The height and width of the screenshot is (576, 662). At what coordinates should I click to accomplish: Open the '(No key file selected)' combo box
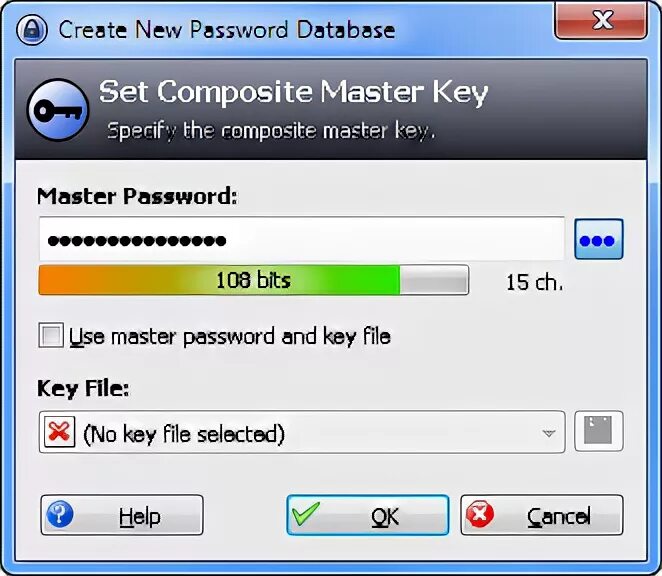302,432
